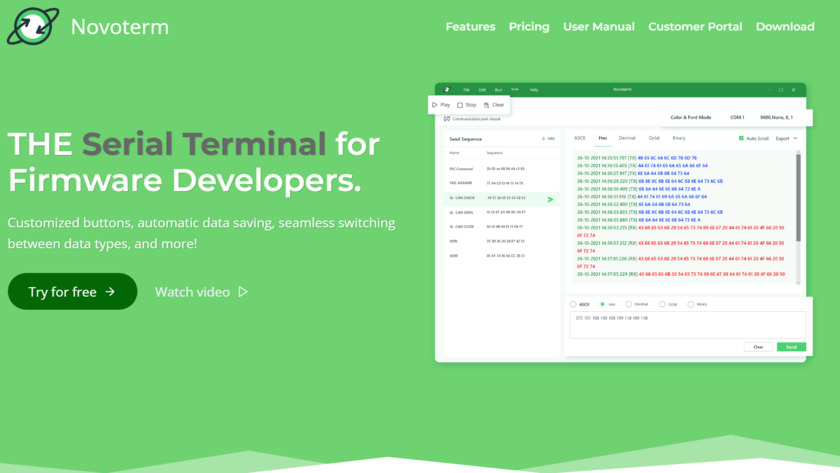Open the Pricing navigation link

(x=529, y=27)
